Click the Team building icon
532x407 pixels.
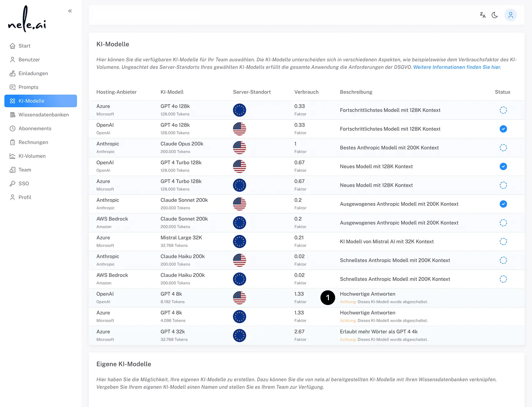pyautogui.click(x=13, y=170)
